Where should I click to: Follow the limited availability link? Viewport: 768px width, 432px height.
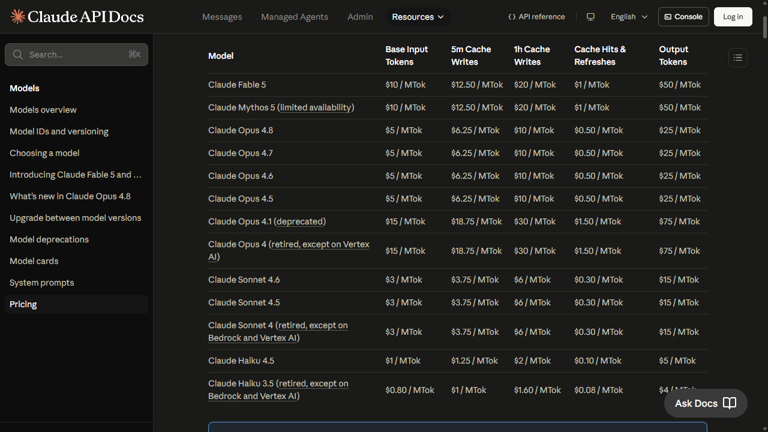[316, 107]
